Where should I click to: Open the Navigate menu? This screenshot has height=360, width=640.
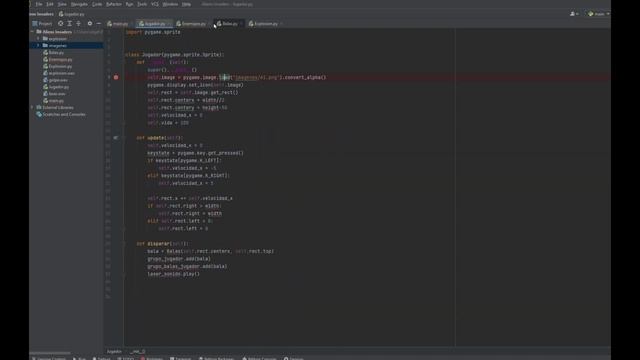coord(79,4)
